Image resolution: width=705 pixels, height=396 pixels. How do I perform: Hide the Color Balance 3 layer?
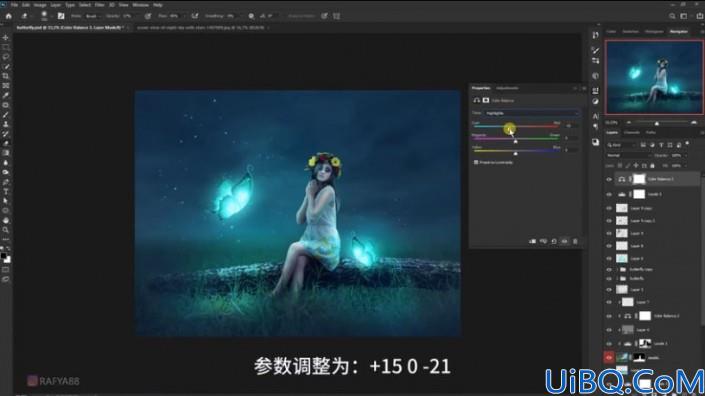point(609,179)
